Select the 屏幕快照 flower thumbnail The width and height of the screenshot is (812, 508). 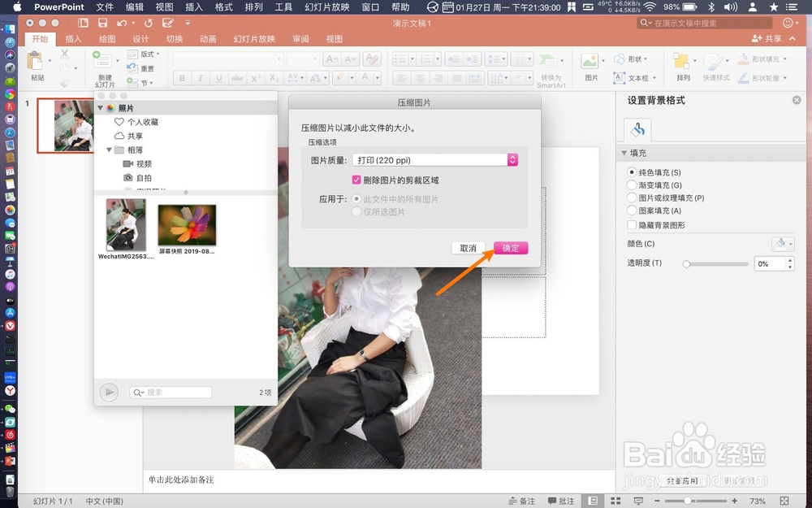[x=188, y=224]
